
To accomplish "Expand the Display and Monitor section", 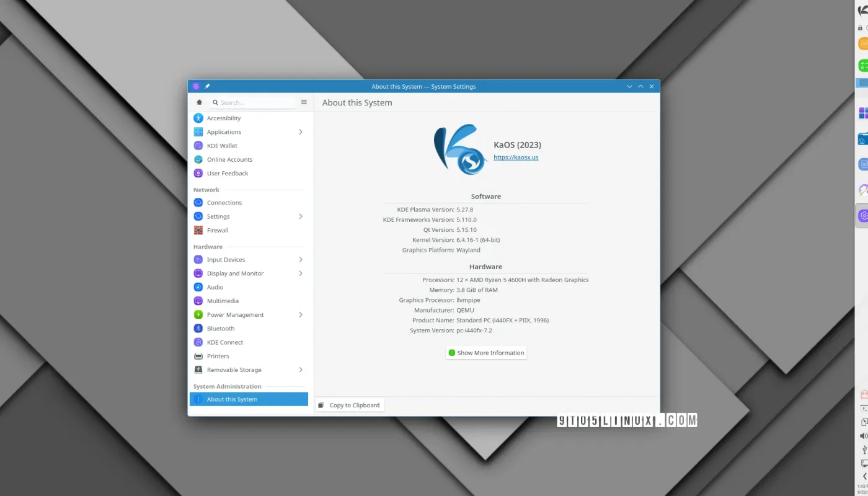I will (301, 273).
